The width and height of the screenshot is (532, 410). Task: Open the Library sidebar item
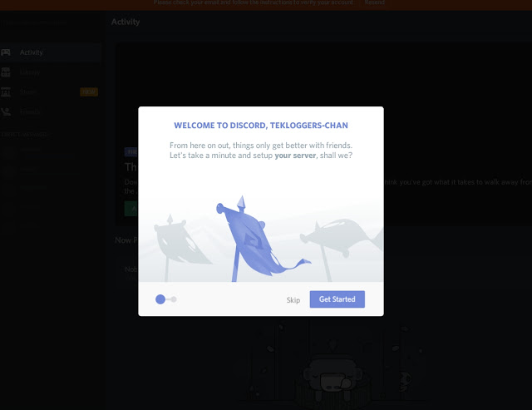51,72
